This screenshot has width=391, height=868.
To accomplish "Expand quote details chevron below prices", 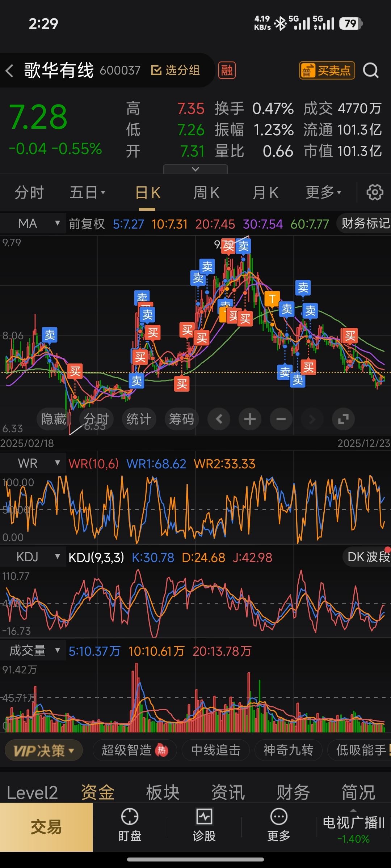I will click(195, 169).
